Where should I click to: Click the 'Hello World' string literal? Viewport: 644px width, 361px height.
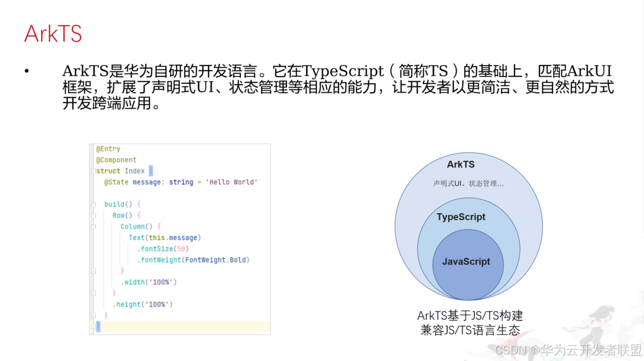[232, 182]
